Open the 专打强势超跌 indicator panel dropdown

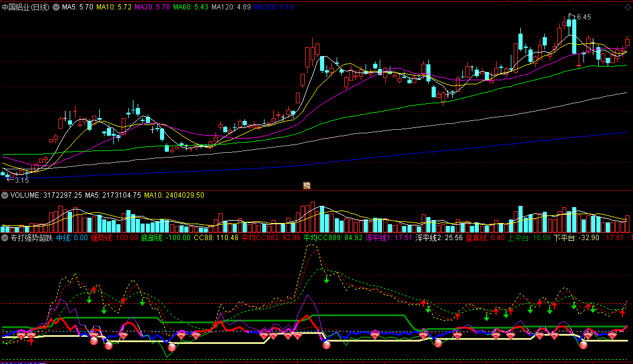coord(5,238)
